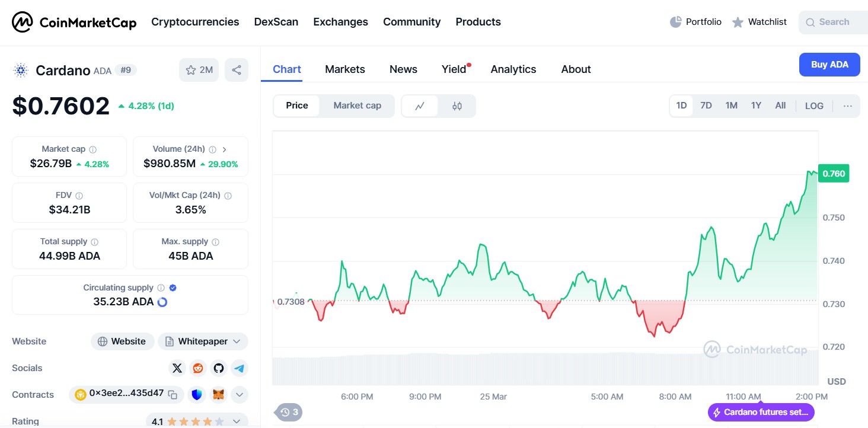The width and height of the screenshot is (868, 428).
Task: Open Cardano's Telegram channel icon
Action: (x=239, y=368)
